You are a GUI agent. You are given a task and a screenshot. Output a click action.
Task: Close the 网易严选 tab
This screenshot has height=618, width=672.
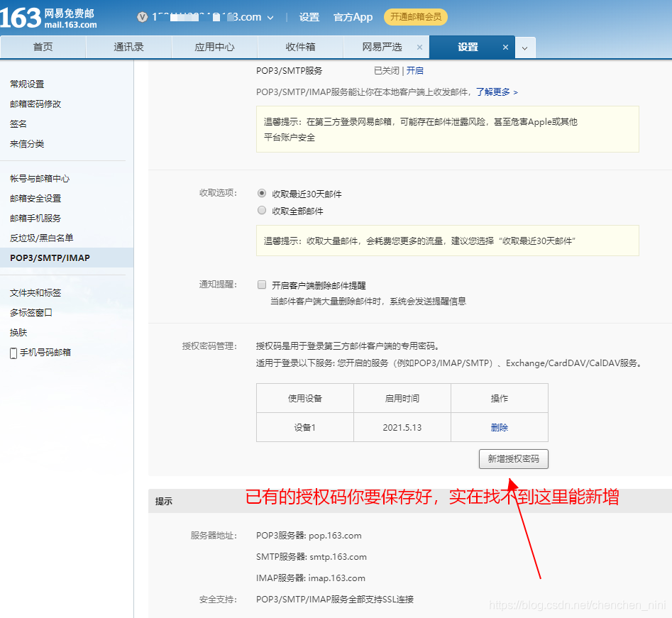[x=419, y=47]
